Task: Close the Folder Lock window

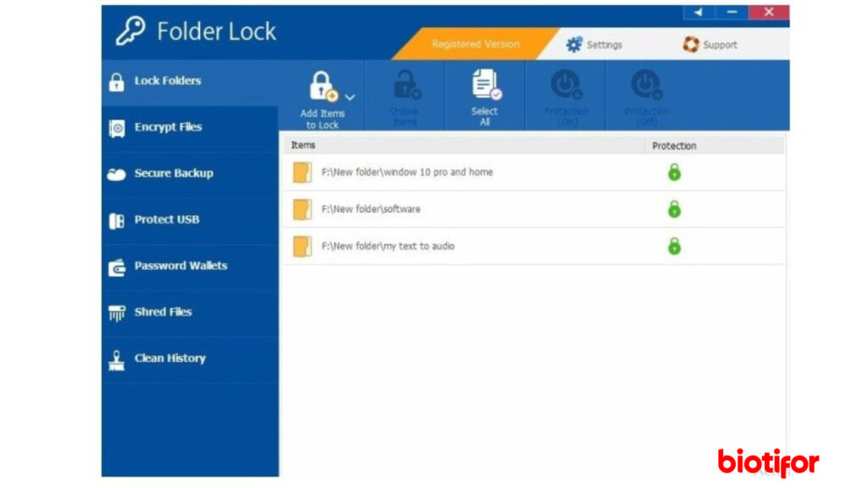Action: (x=769, y=12)
